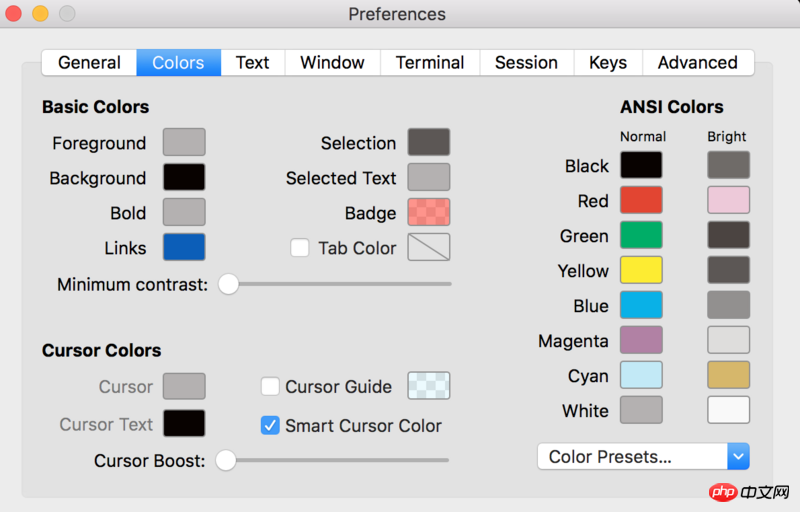This screenshot has width=800, height=512.
Task: Open the Foreground color well
Action: 184,142
